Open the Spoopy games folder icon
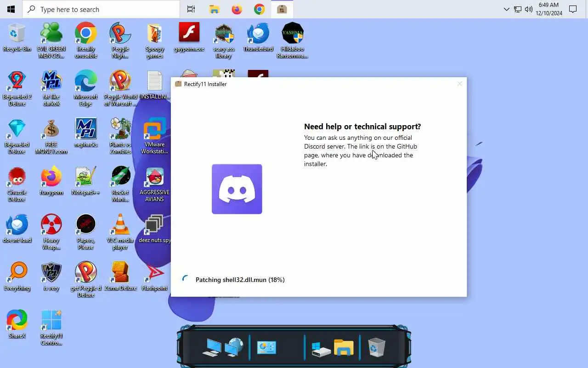Image resolution: width=588 pixels, height=368 pixels. [x=155, y=40]
